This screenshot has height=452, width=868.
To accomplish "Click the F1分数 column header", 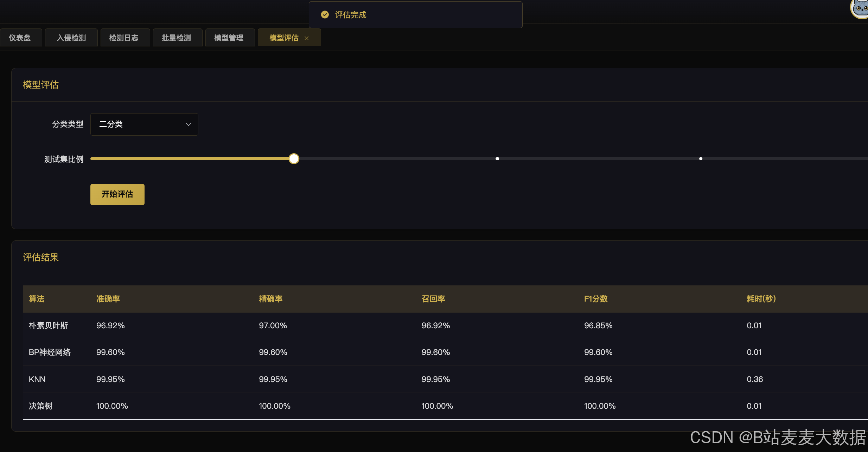I will coord(596,299).
